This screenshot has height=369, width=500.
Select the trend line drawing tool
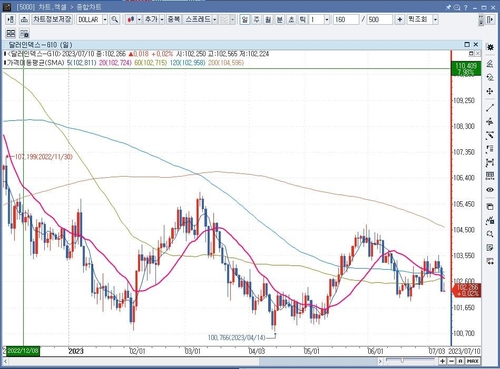click(x=490, y=107)
